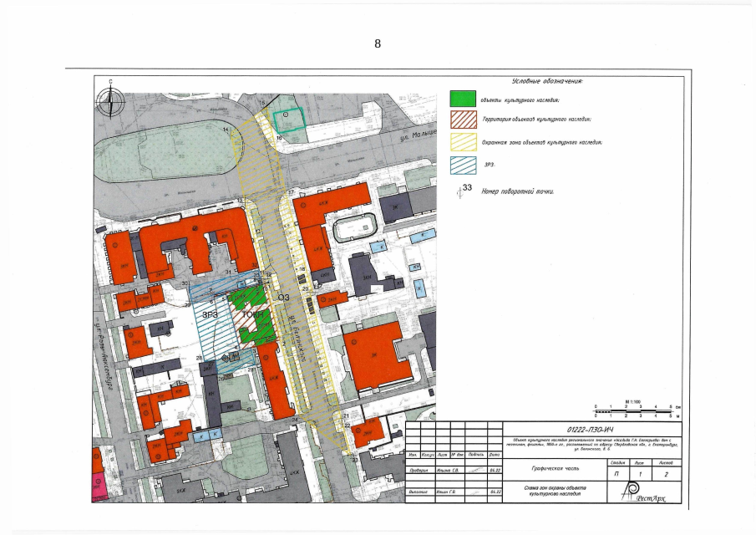
Task: Click the ОЗ label on the map
Action: coord(283,297)
